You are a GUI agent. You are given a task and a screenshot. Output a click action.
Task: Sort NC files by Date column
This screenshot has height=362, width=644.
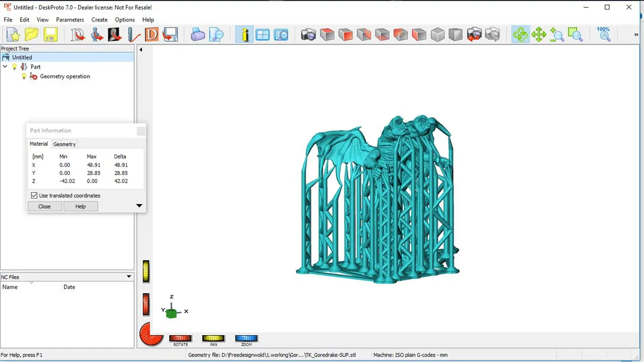[98, 287]
